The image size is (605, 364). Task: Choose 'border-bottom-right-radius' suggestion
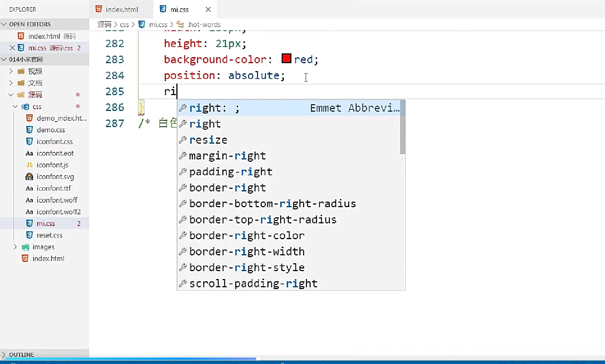[288, 203]
